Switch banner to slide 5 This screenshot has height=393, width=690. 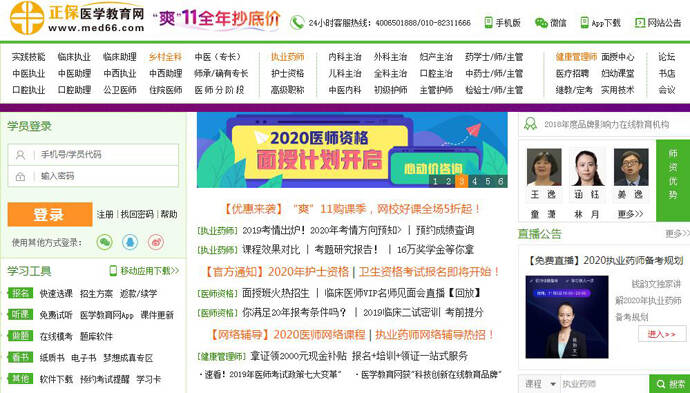click(x=488, y=181)
